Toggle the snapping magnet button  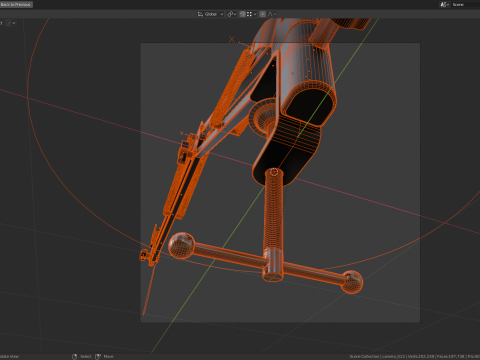[243, 14]
